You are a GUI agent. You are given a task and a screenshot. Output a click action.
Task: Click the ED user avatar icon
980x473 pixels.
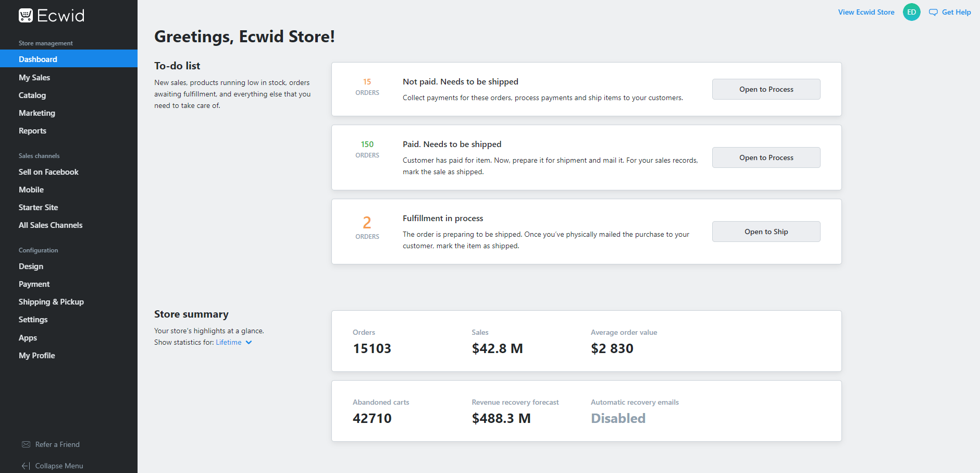tap(911, 12)
